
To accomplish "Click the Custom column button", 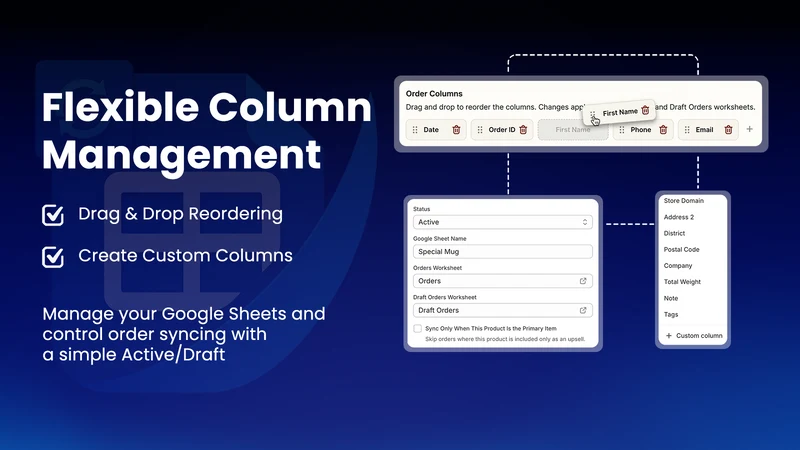I will (x=694, y=336).
